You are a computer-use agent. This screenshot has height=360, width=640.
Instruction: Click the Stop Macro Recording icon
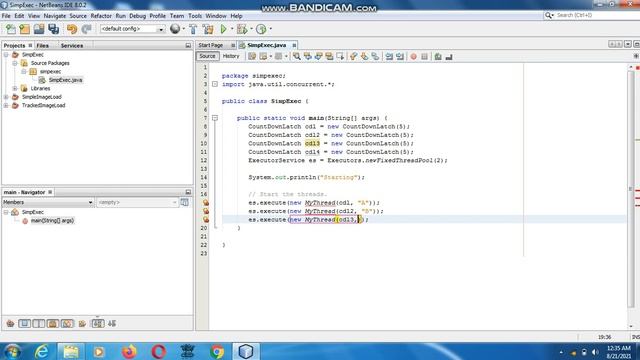pos(424,57)
